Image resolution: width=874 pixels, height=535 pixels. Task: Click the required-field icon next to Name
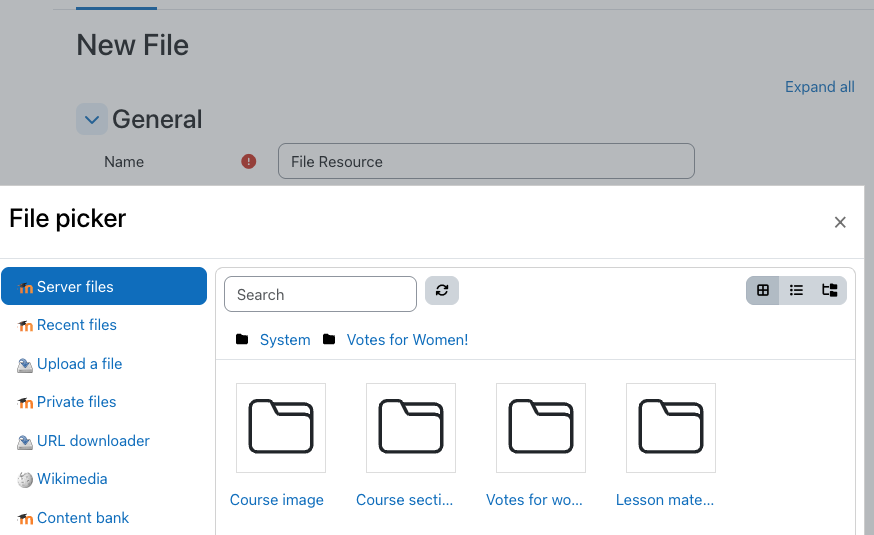[x=249, y=162]
